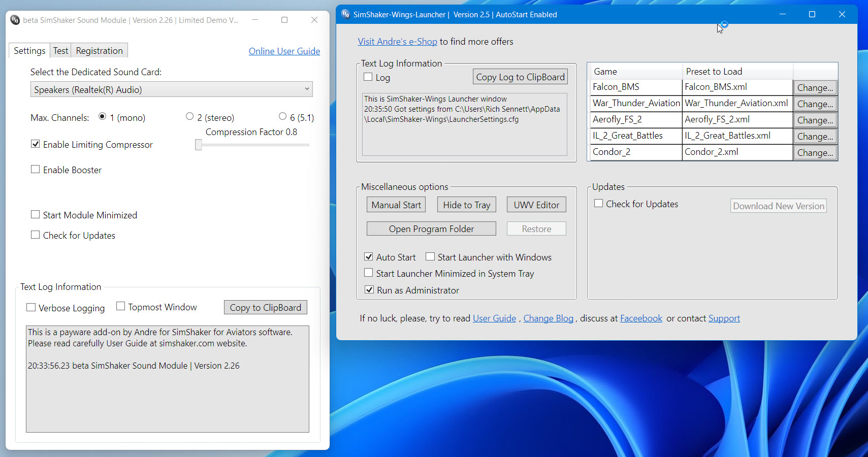
Task: Click the Support contact link
Action: pyautogui.click(x=724, y=318)
